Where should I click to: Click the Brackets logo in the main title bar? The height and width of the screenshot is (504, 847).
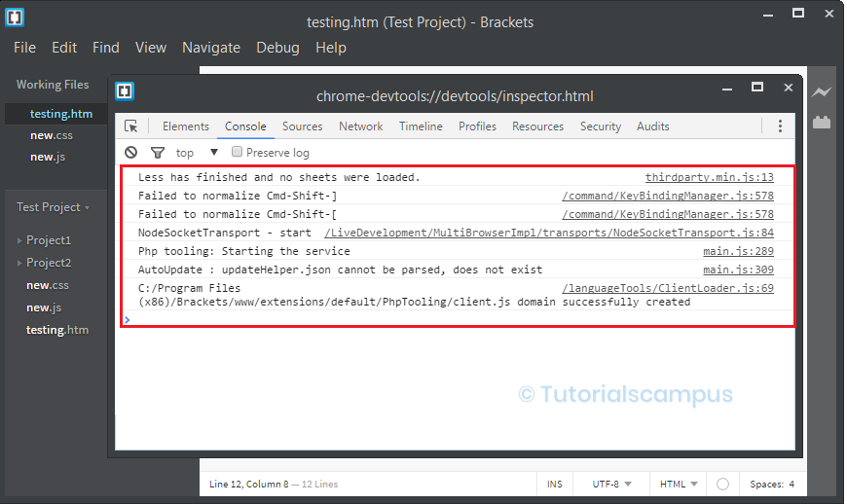click(x=15, y=18)
